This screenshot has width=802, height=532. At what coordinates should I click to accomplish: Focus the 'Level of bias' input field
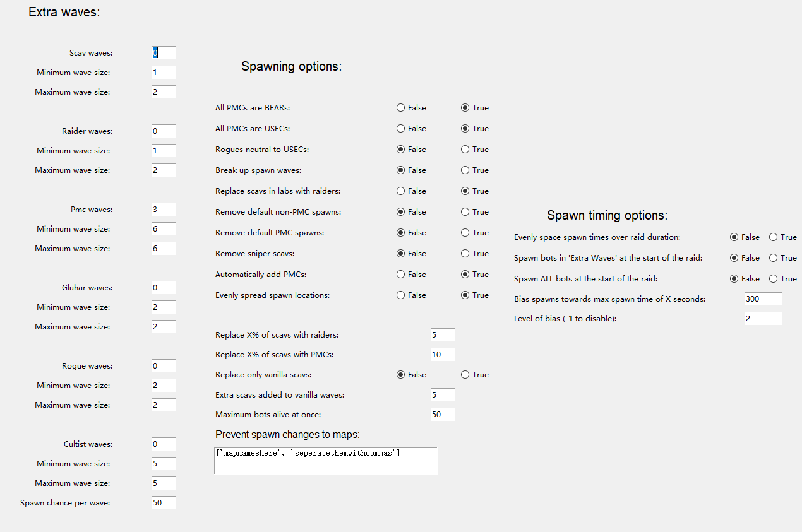(763, 319)
